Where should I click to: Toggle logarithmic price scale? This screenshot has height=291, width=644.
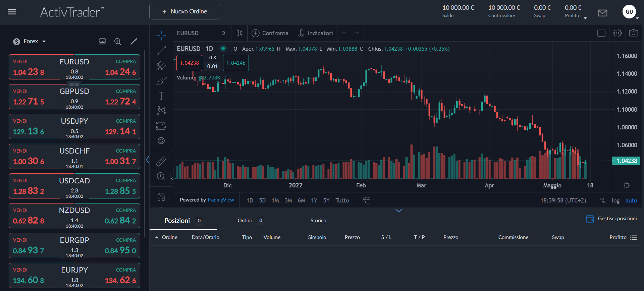click(615, 200)
